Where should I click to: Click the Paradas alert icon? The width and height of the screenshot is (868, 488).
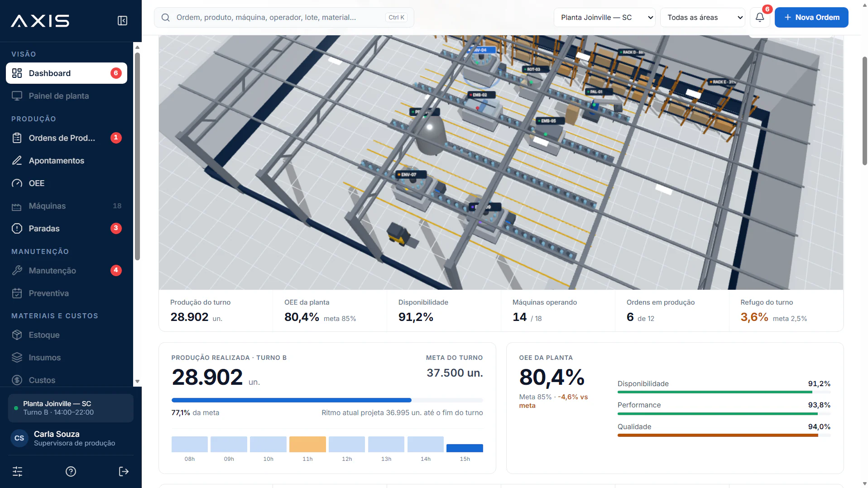pos(17,229)
